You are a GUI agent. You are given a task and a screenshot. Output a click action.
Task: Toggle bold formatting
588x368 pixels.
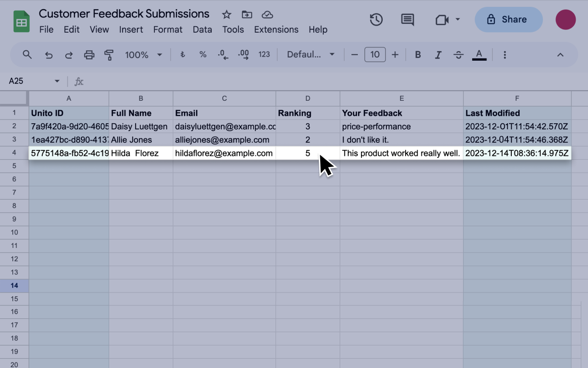click(418, 54)
